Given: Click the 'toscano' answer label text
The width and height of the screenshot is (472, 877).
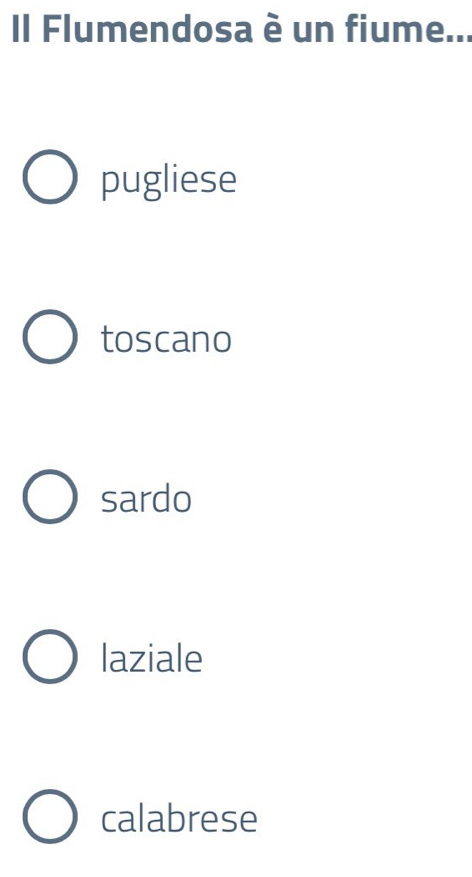Looking at the screenshot, I should point(166,338).
